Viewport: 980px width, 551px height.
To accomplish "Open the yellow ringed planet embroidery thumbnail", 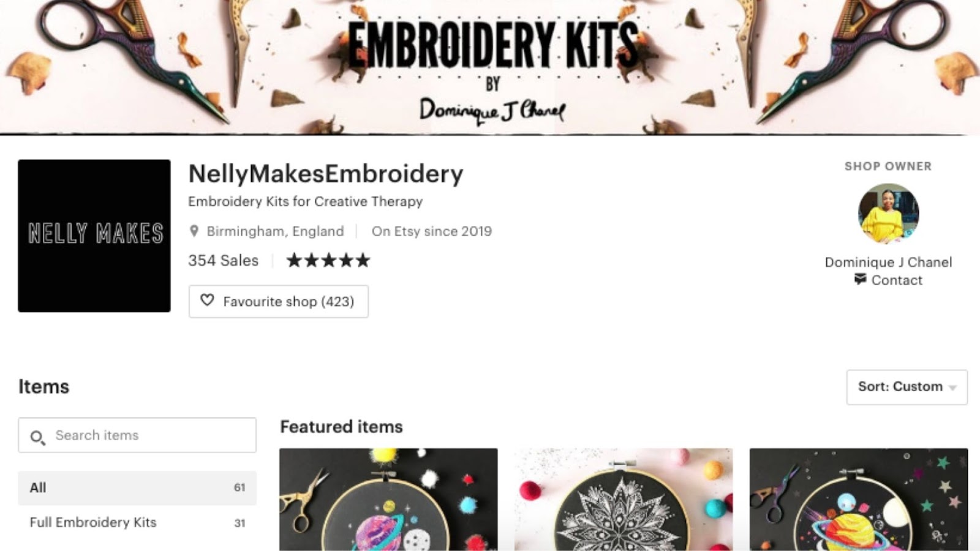I will pos(859,500).
